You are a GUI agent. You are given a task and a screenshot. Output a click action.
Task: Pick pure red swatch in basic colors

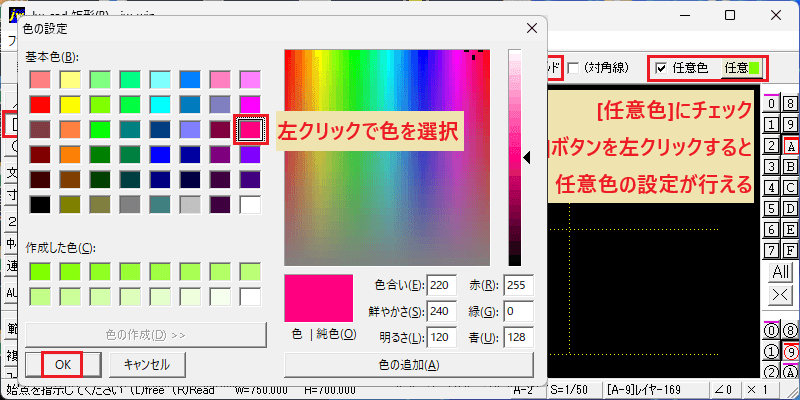(x=39, y=105)
